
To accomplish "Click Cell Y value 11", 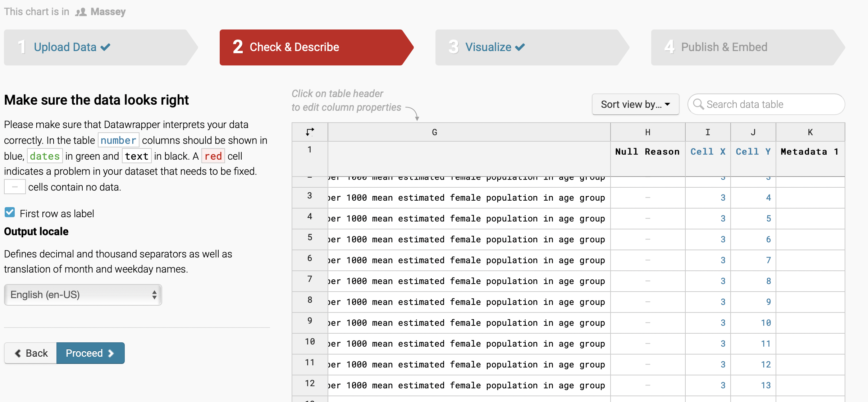I will click(x=753, y=344).
